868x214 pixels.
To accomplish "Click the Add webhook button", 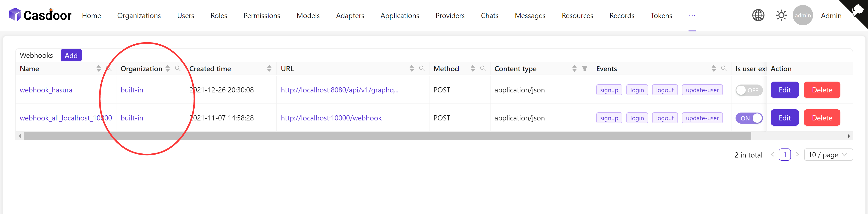I will pos(71,55).
